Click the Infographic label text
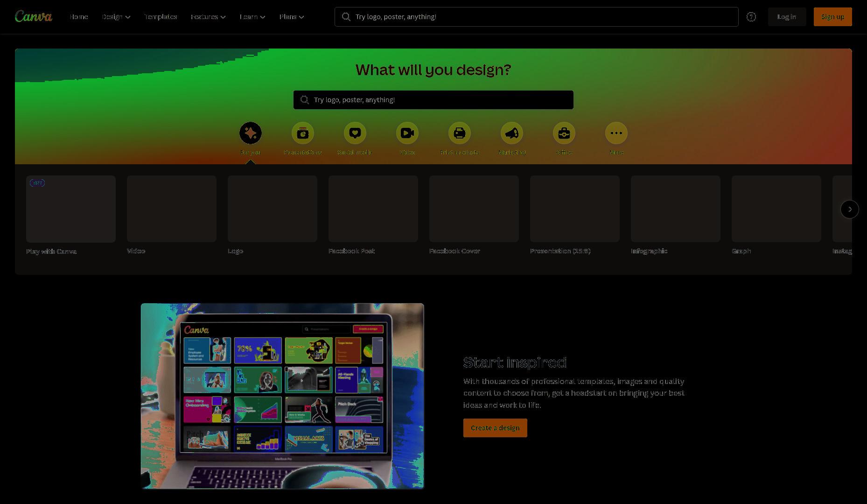The width and height of the screenshot is (867, 504). (x=649, y=251)
